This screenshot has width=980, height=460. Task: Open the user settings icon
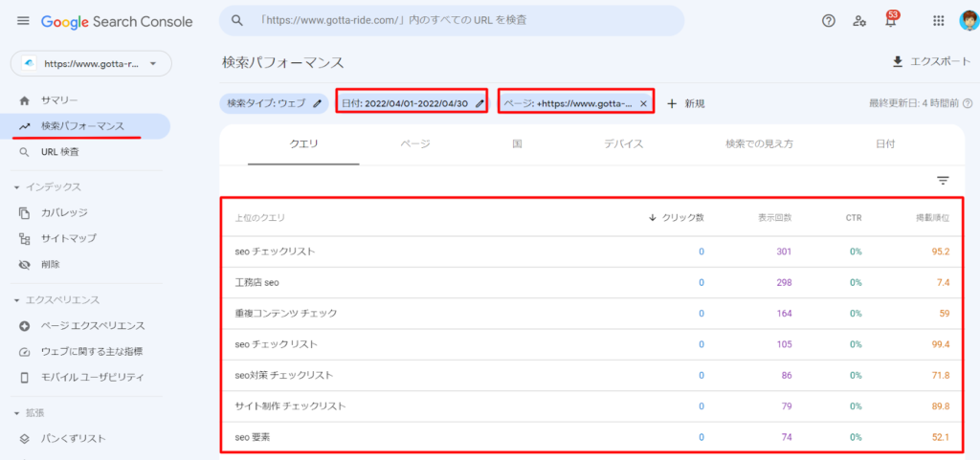tap(859, 21)
